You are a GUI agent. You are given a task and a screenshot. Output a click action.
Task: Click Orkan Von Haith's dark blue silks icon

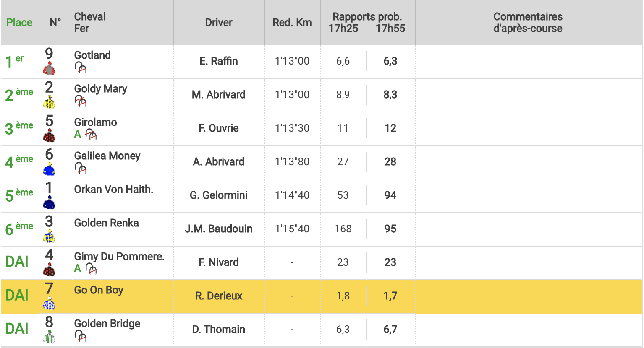coord(49,203)
